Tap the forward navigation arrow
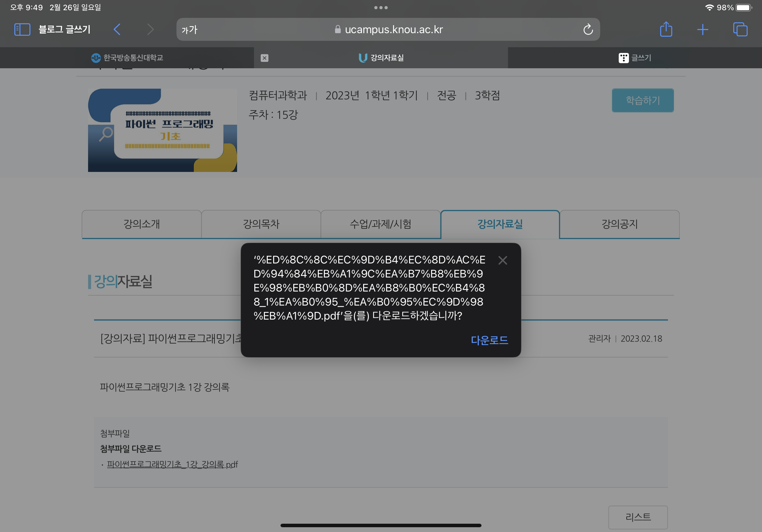 tap(150, 30)
